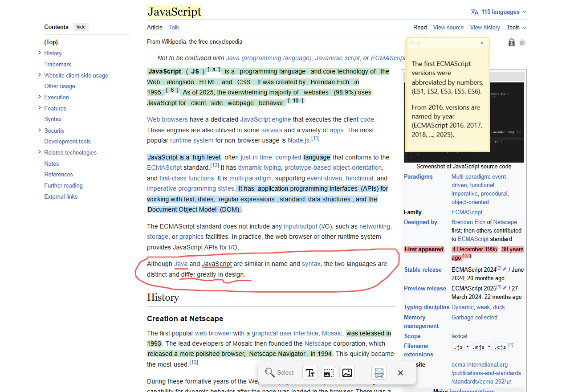Click the edit pencil beside ECMAScript 2025

(x=505, y=288)
